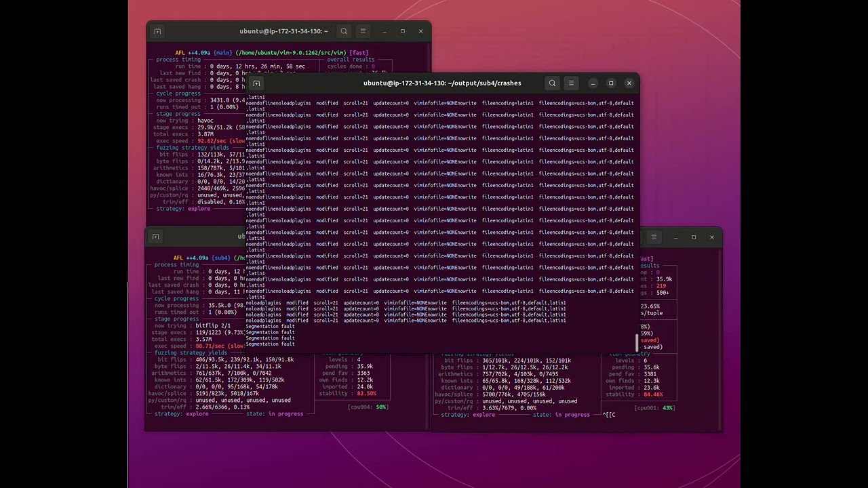This screenshot has height=488, width=868.
Task: Click total execs value '3.57M'
Action: click(x=203, y=340)
